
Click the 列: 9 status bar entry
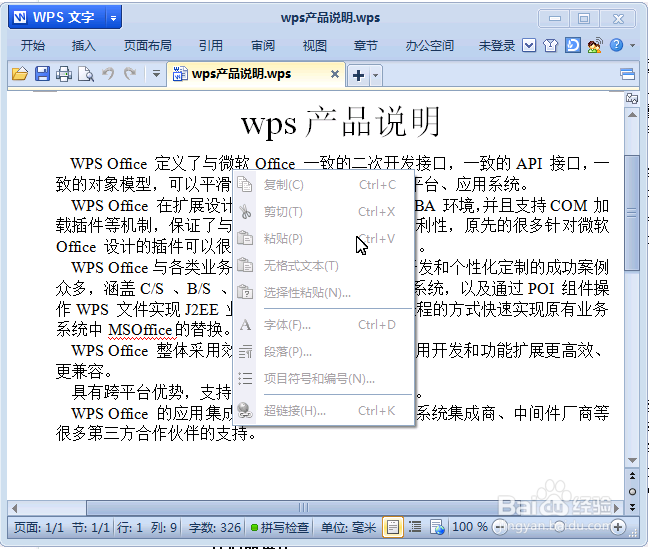[164, 527]
